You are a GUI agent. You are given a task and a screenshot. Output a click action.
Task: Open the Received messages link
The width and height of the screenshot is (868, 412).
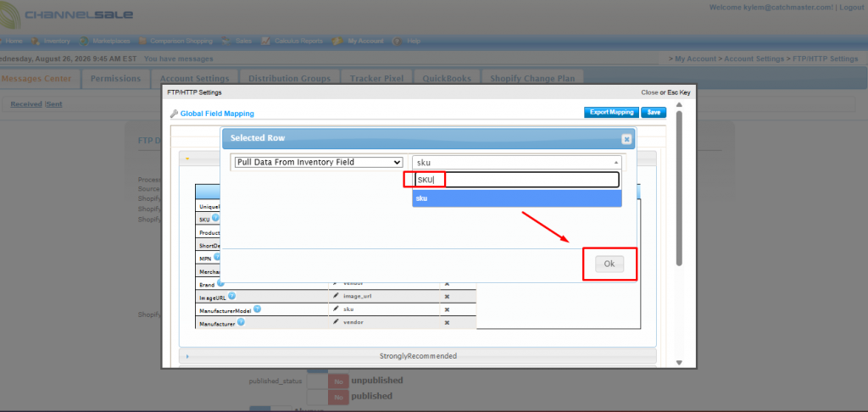[x=26, y=104]
